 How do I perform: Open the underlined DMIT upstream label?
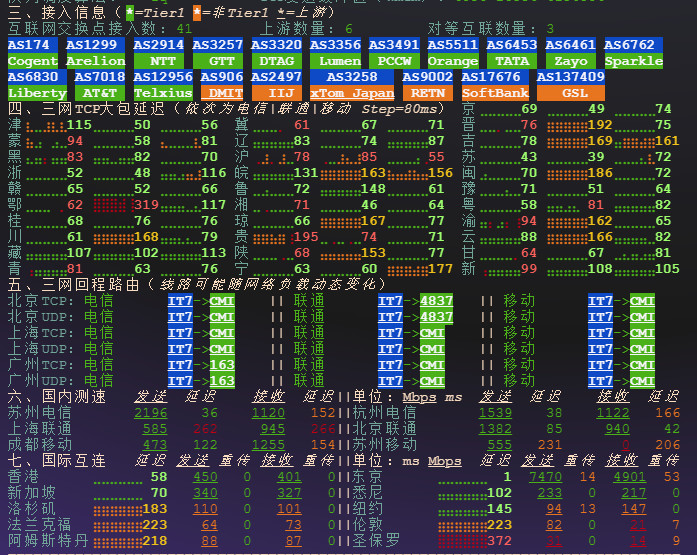(222, 93)
